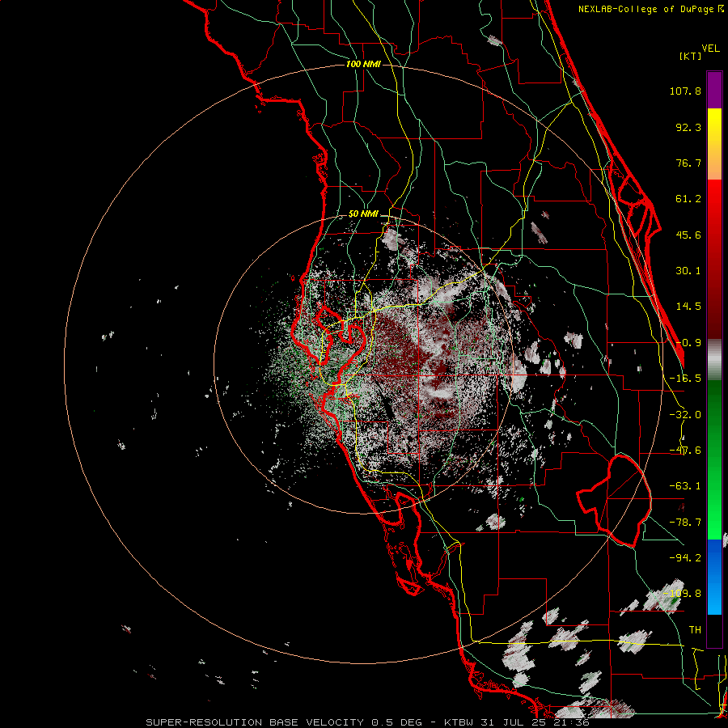Click the -78.7 velocity scale value

click(685, 523)
